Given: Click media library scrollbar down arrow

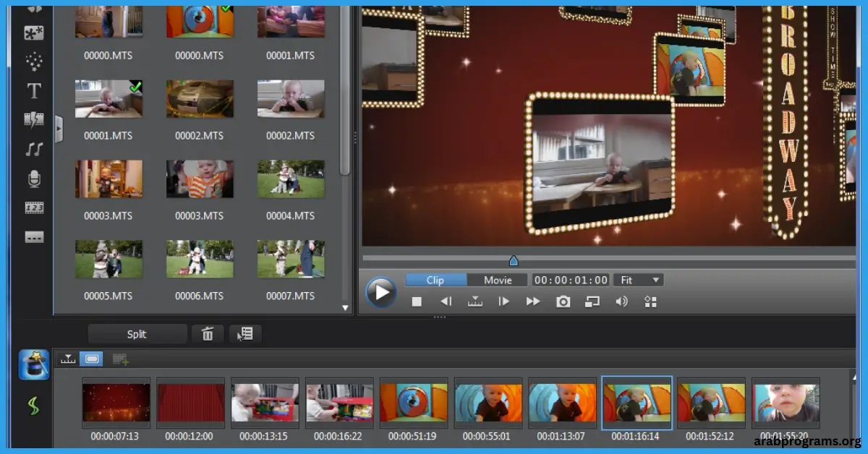Looking at the screenshot, I should [x=345, y=307].
